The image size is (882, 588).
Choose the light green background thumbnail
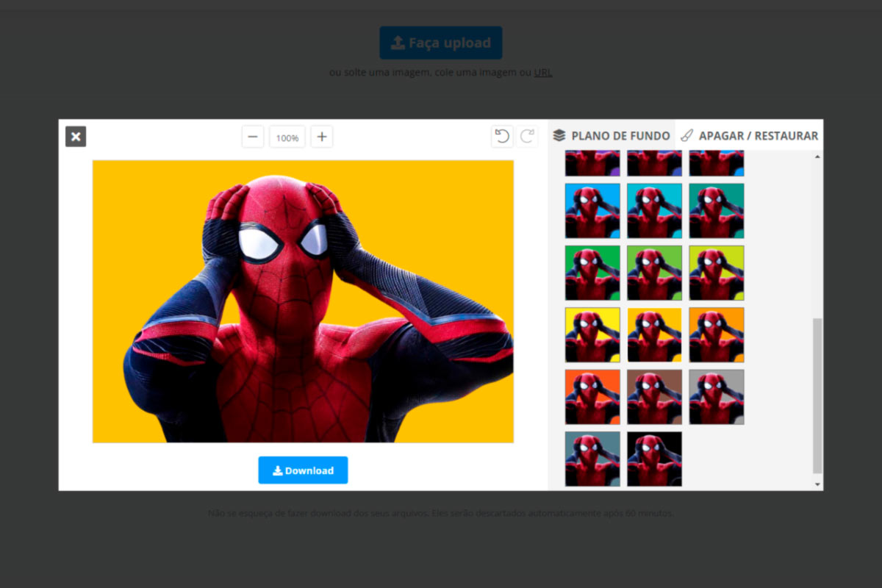tap(655, 273)
